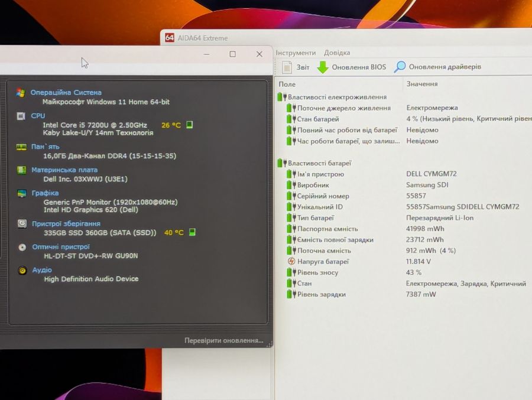Select the Унікальний ID row
This screenshot has height=400, width=532.
[x=404, y=207]
